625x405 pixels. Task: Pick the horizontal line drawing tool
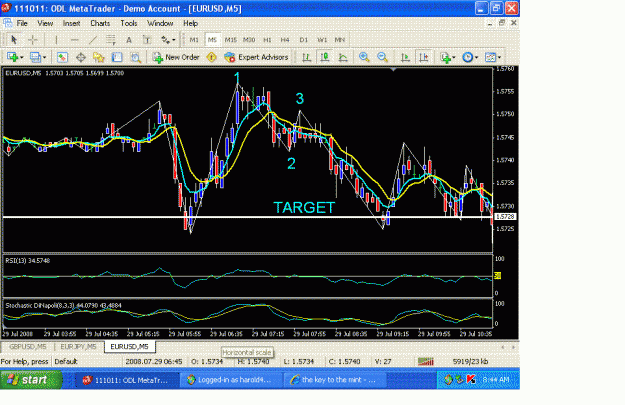(x=75, y=40)
